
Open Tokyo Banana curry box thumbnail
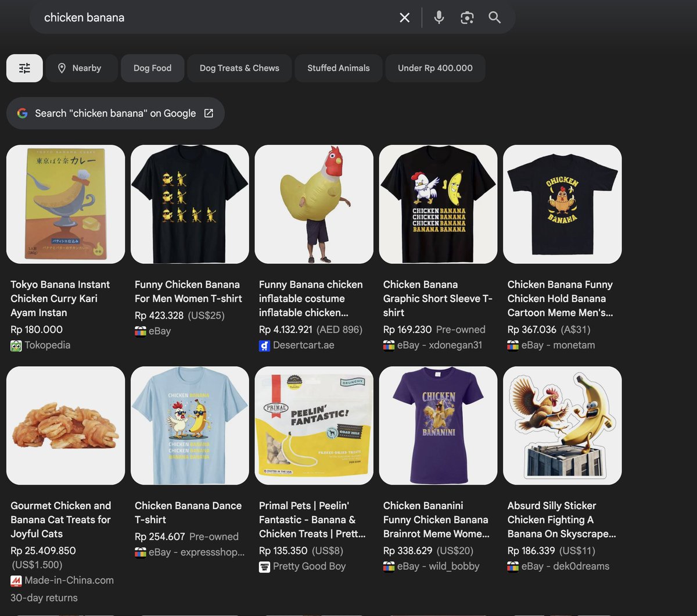(66, 205)
